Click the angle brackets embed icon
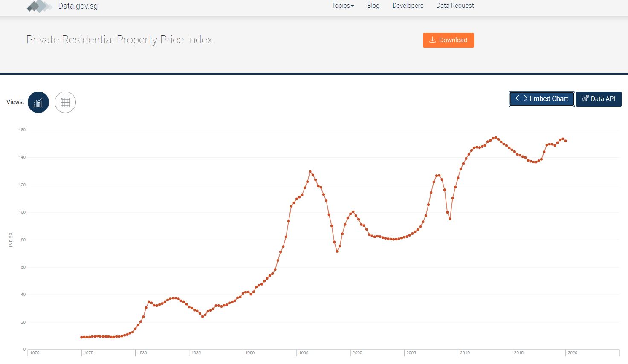This screenshot has height=364, width=628. coord(521,98)
